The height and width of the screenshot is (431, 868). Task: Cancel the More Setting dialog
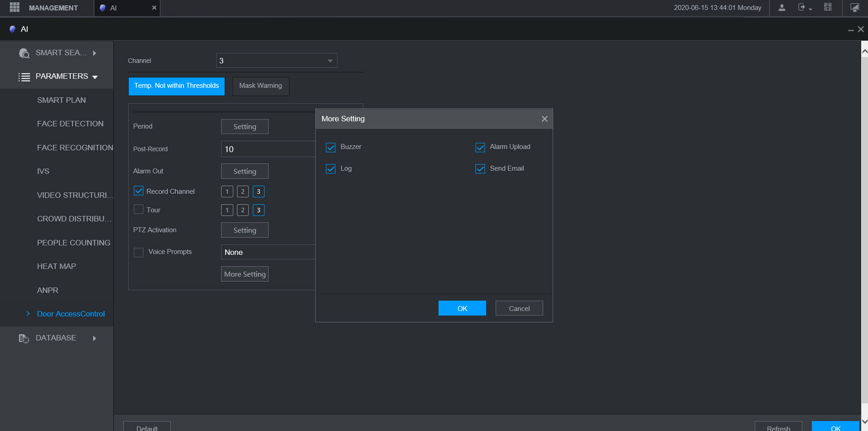[x=519, y=308]
